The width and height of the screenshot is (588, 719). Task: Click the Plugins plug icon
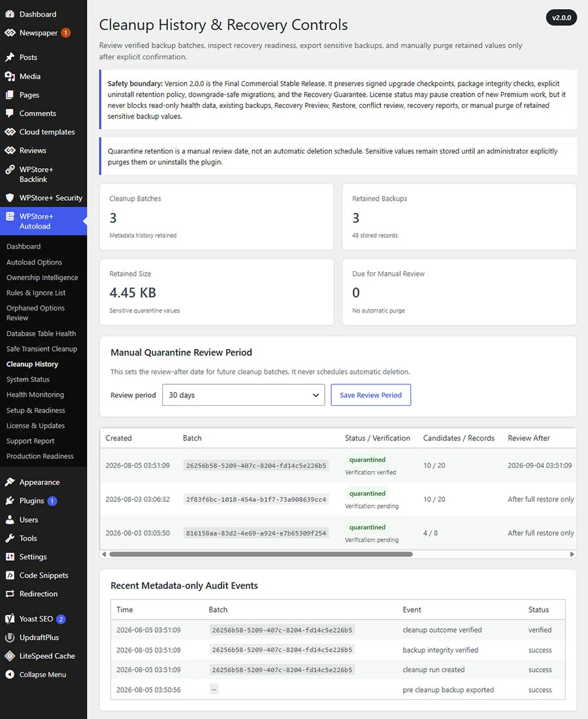click(x=10, y=501)
